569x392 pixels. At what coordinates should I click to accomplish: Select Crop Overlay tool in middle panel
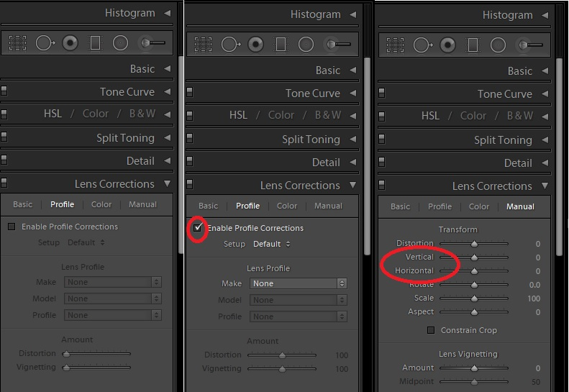click(x=203, y=45)
